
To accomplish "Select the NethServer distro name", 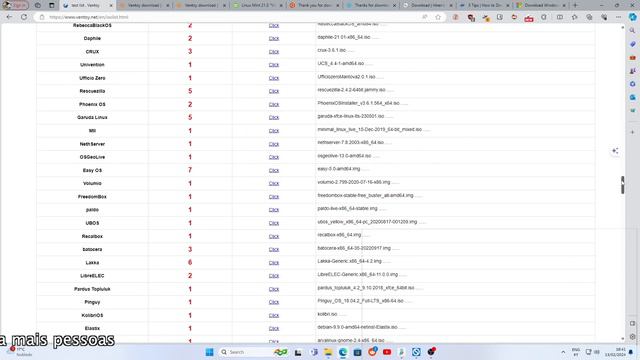I will pos(92,144).
